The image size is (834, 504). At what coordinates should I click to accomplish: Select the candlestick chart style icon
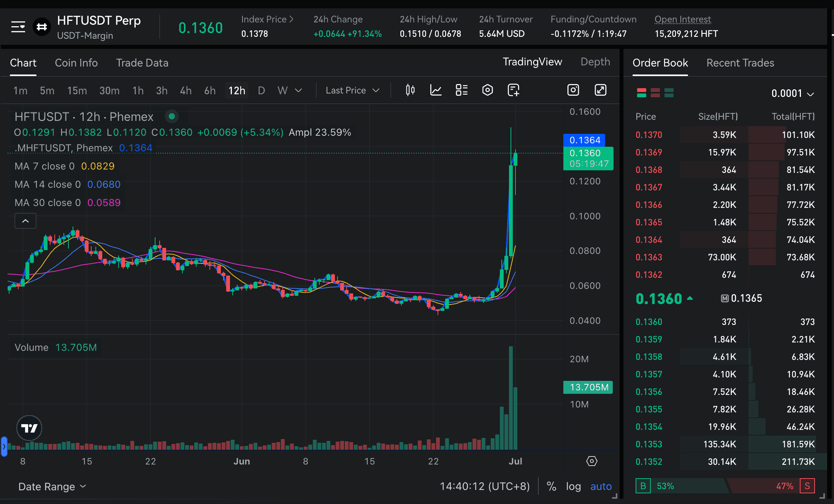(410, 90)
